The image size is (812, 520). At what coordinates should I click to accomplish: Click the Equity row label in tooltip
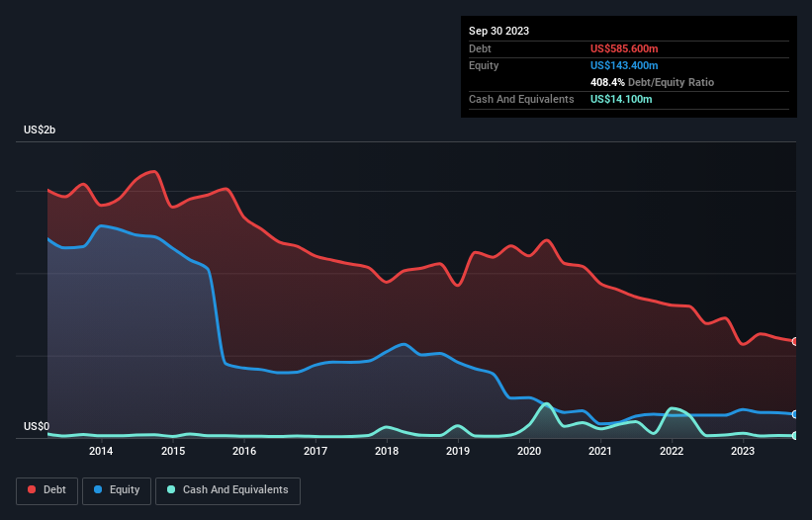click(x=484, y=65)
